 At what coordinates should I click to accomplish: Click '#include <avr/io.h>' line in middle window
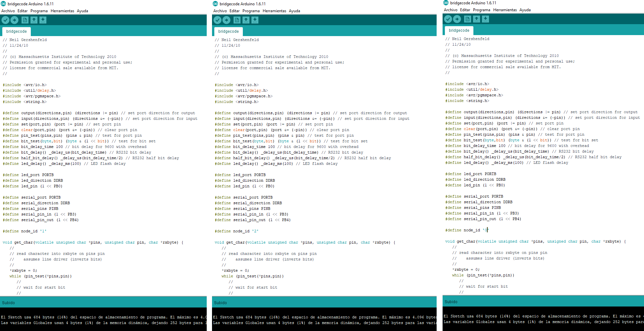pos(237,85)
